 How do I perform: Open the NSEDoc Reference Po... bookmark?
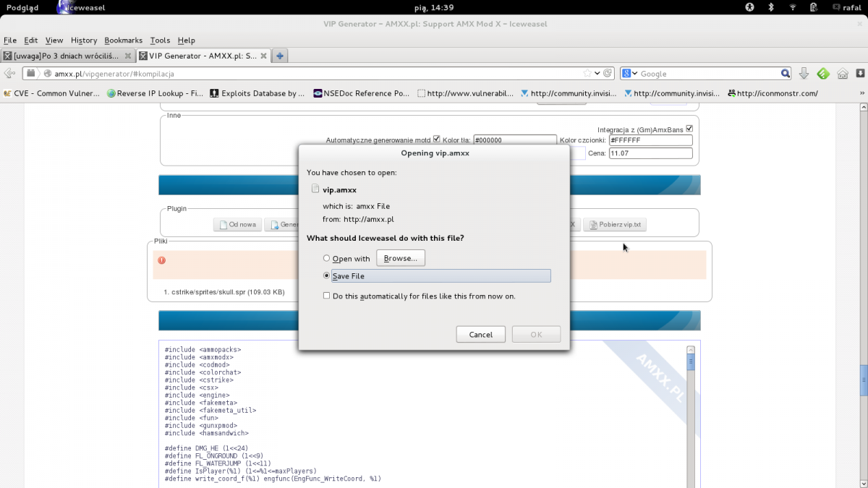362,93
